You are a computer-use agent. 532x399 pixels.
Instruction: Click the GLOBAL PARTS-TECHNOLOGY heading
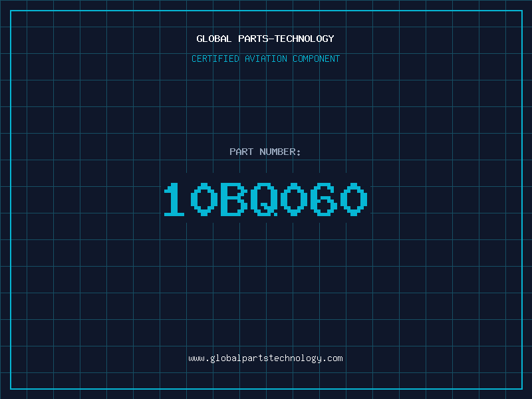pos(265,39)
